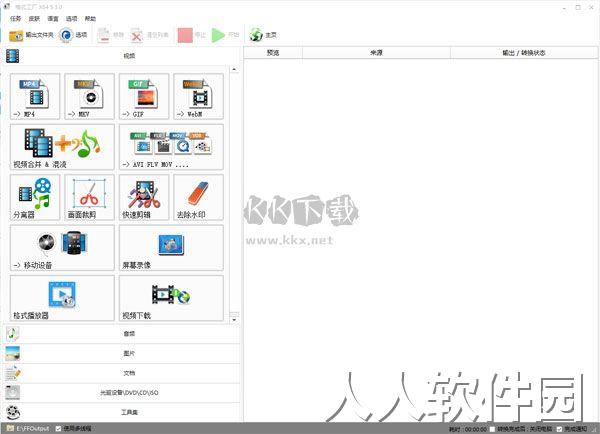Expand the 工具集 toolset category
This screenshot has width=600, height=434.
coord(122,412)
